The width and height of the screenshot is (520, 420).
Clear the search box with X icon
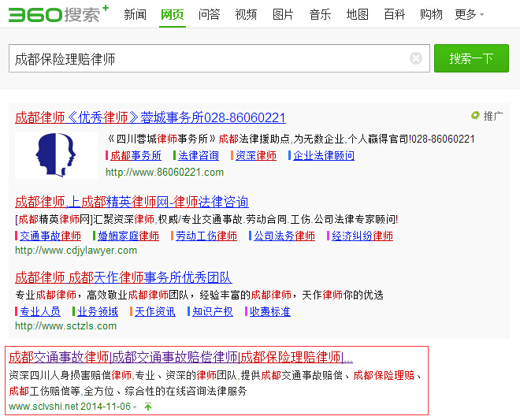pos(416,58)
